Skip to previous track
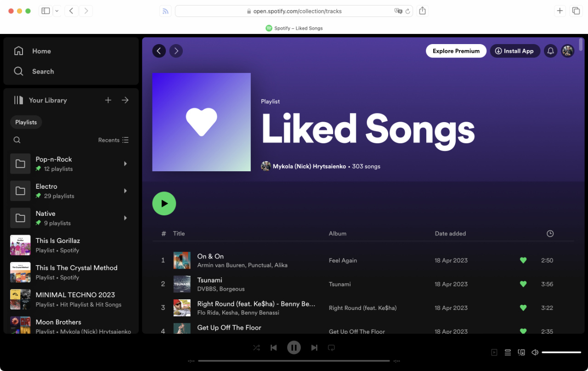This screenshot has height=371, width=588. pyautogui.click(x=274, y=348)
